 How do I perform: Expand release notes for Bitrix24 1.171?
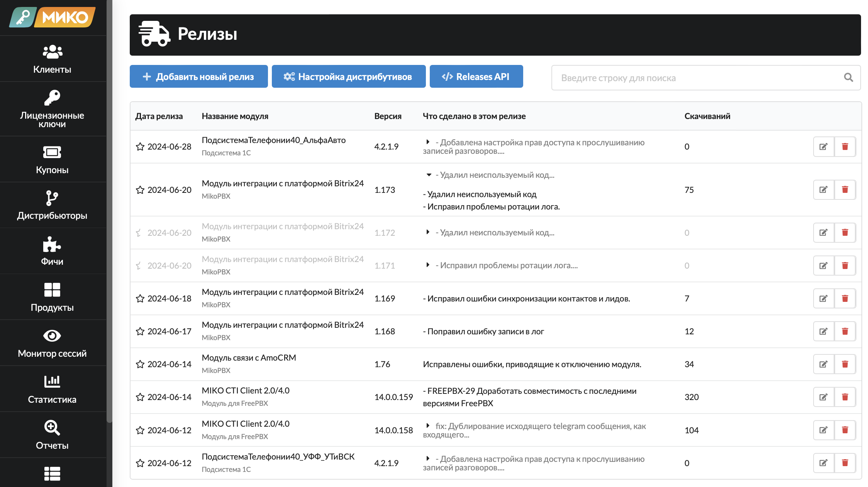point(428,265)
